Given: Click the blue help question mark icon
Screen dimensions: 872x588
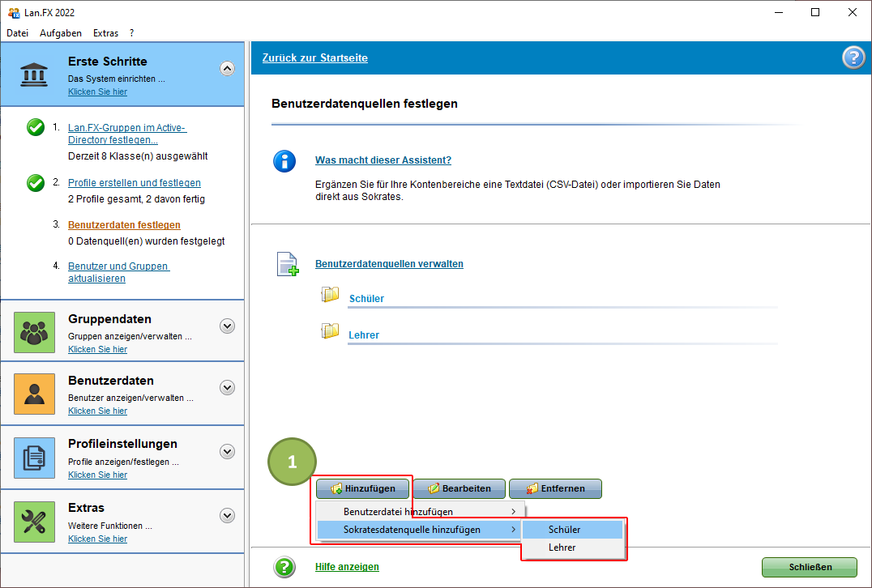Looking at the screenshot, I should (x=853, y=58).
